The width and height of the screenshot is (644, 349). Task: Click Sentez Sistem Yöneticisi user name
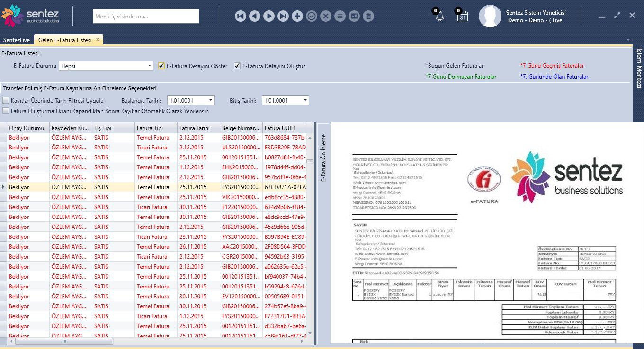[x=536, y=13]
